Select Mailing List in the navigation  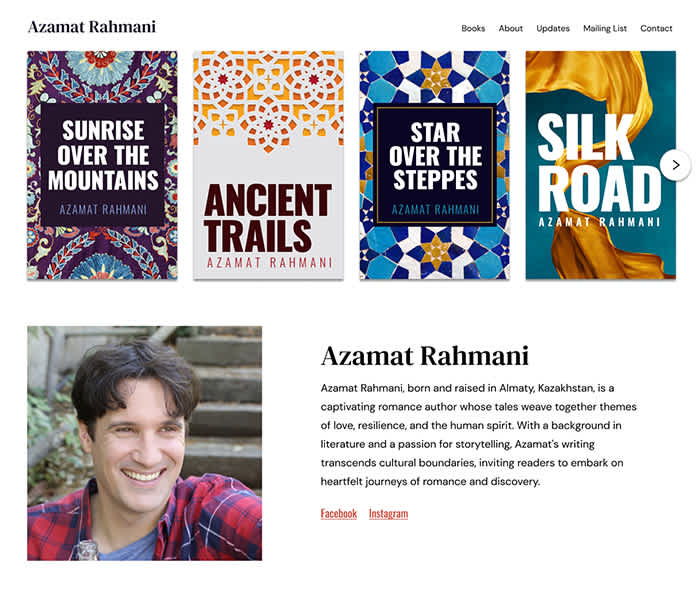pyautogui.click(x=604, y=29)
